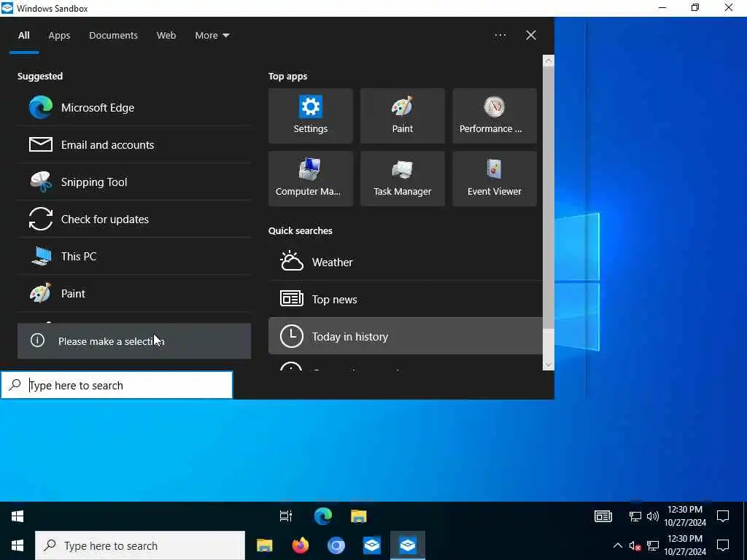
Task: Switch to the Apps search tab
Action: click(x=59, y=35)
